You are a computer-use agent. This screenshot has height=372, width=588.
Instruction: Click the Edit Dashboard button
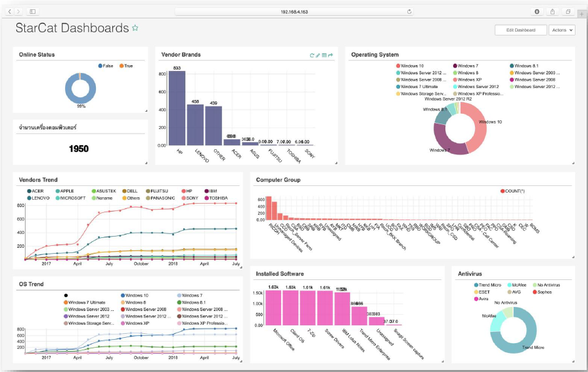[x=521, y=30]
